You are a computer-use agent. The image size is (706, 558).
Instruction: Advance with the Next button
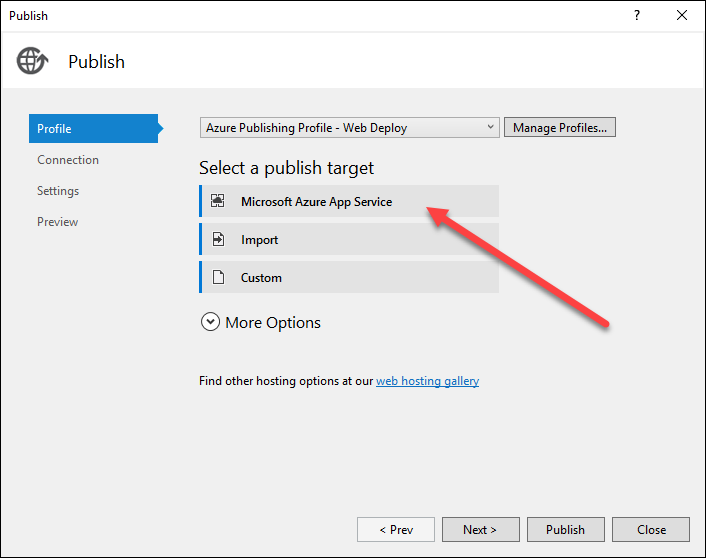(480, 530)
